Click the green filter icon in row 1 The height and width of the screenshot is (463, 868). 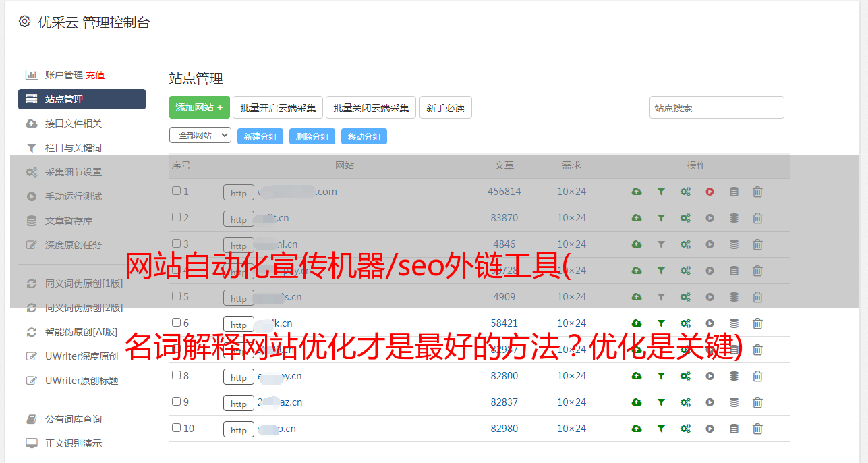(661, 192)
